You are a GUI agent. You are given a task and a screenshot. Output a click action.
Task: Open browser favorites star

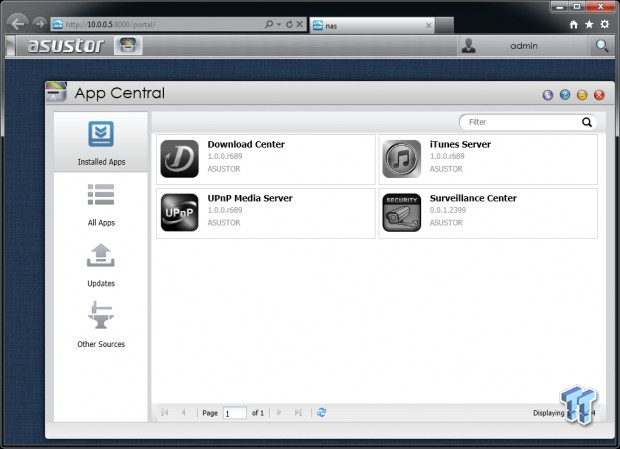(x=589, y=25)
